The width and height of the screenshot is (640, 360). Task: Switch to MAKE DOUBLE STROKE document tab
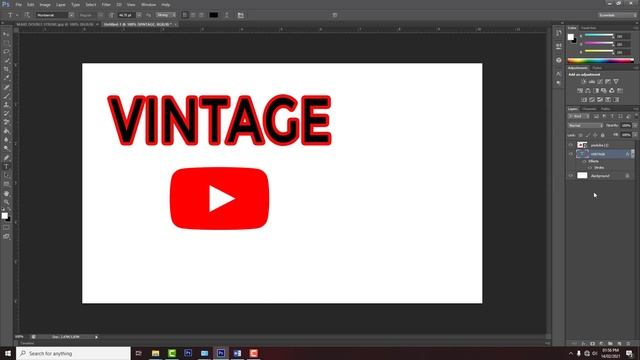coord(55,24)
